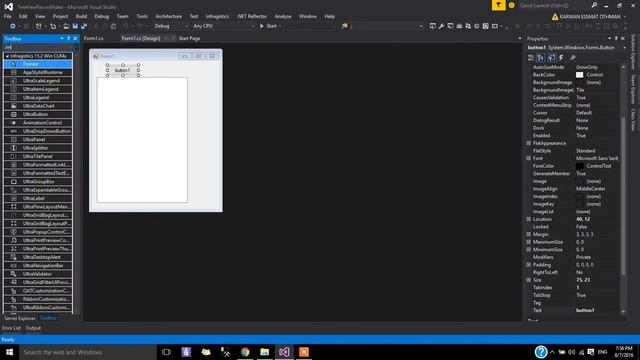This screenshot has width=640, height=360.
Task: Open Visual Studio from the Windows taskbar
Action: point(284,352)
